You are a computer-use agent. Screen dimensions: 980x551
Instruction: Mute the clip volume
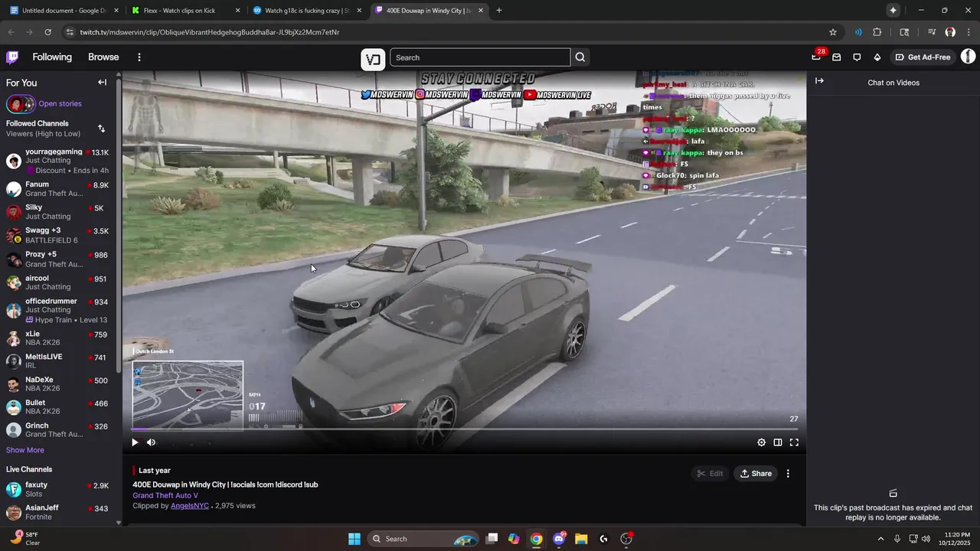(151, 442)
